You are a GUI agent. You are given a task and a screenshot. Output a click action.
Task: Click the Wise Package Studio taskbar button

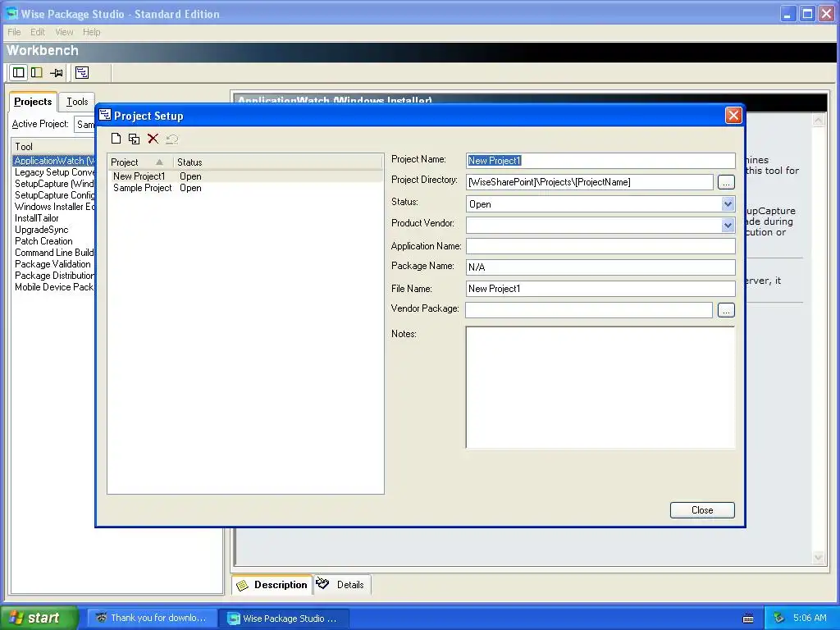pyautogui.click(x=285, y=618)
